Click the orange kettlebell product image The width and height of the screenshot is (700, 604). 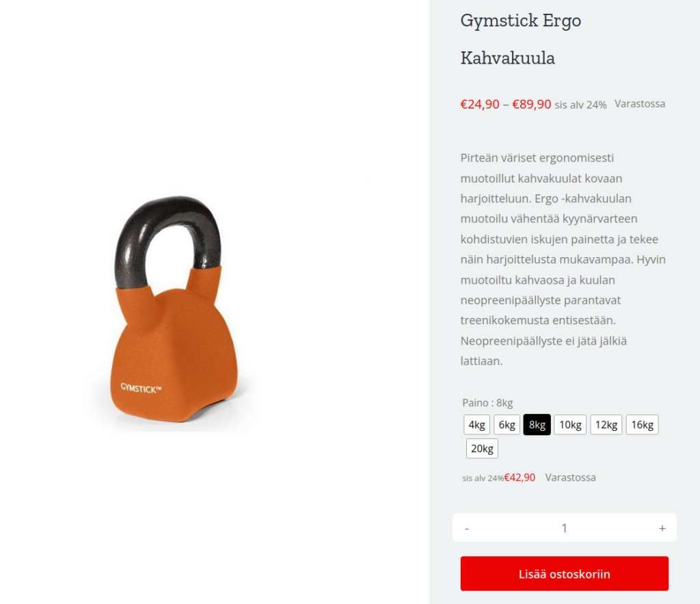pyautogui.click(x=174, y=308)
